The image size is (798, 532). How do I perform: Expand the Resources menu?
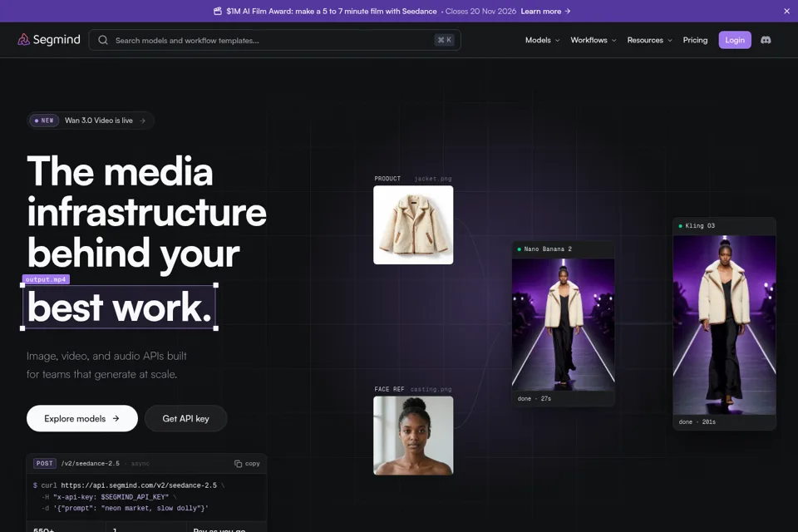click(649, 40)
